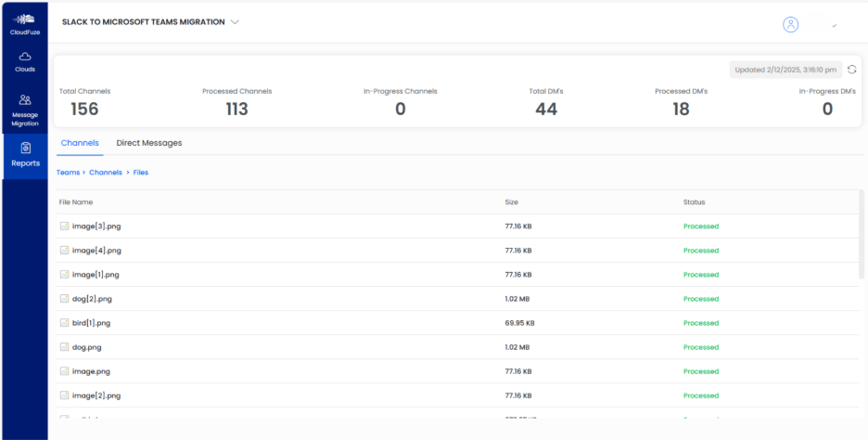Click the dog[2].png file icon
Image resolution: width=868 pixels, height=440 pixels.
[64, 299]
